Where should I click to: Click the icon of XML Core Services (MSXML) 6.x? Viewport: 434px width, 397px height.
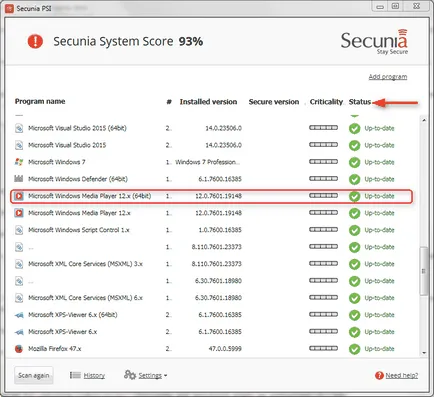tap(19, 298)
